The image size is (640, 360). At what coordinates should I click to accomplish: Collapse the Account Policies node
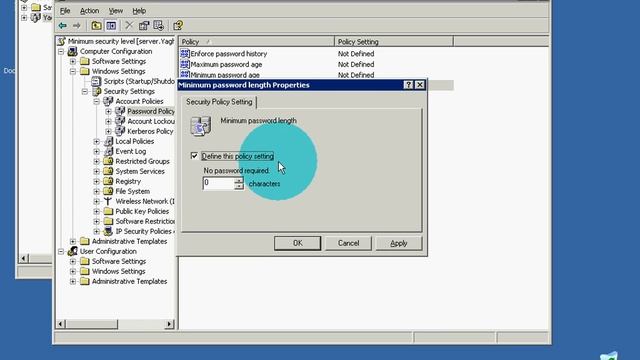(96, 101)
